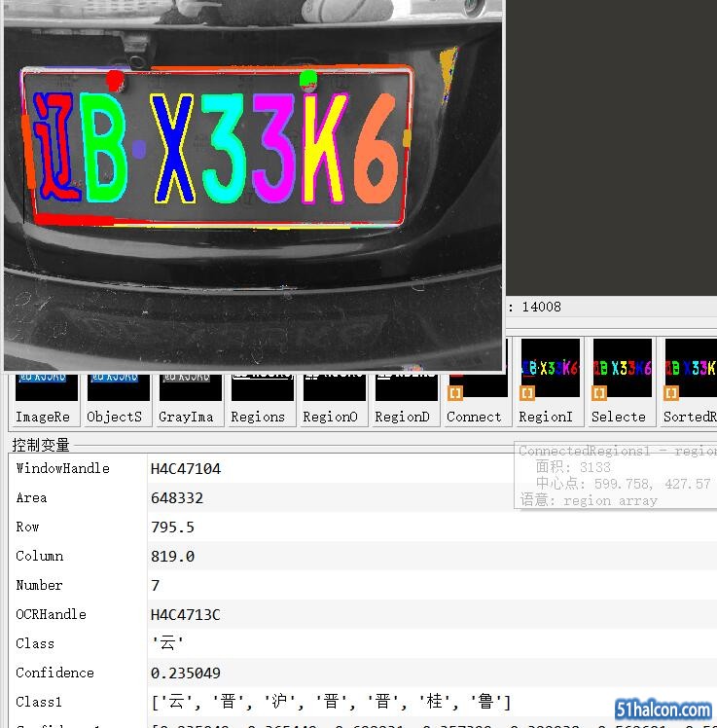Click the yellow K character region

click(x=325, y=149)
